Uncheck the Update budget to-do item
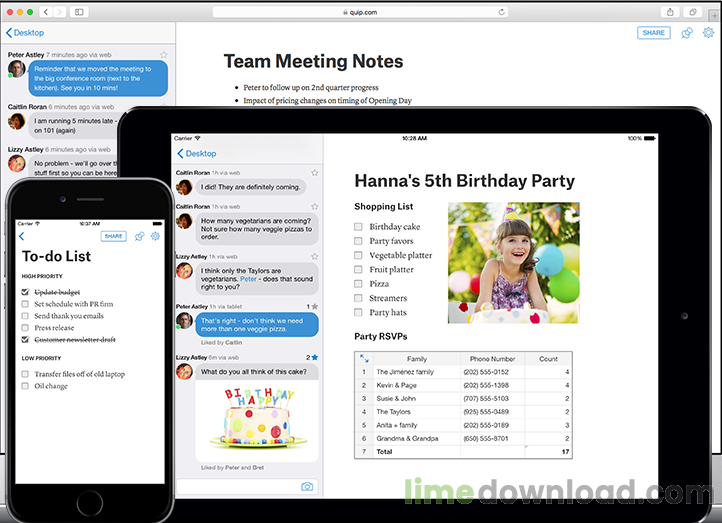 [25, 292]
